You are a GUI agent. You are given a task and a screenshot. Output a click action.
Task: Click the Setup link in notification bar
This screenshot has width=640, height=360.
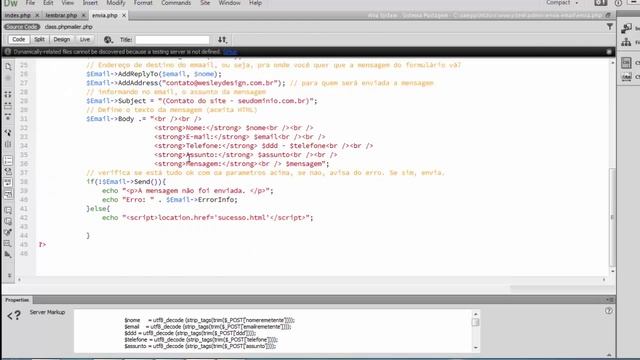230,52
